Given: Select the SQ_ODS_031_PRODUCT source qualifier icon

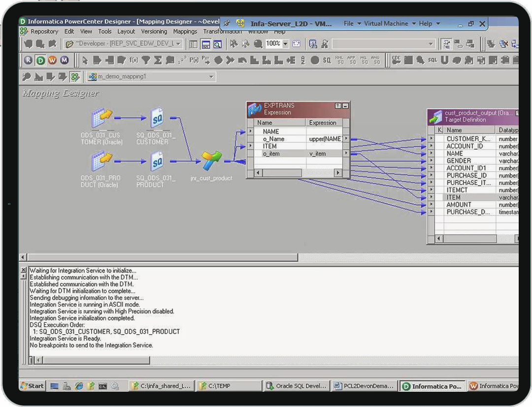Looking at the screenshot, I should click(157, 161).
